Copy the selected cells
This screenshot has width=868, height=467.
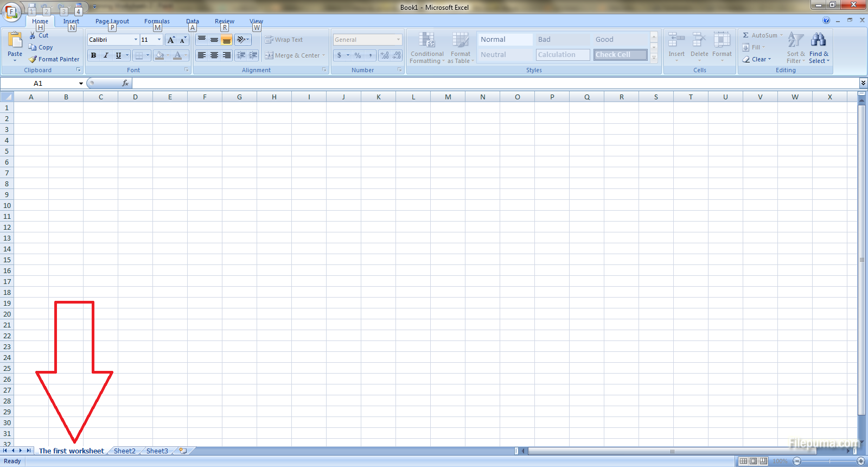(41, 47)
